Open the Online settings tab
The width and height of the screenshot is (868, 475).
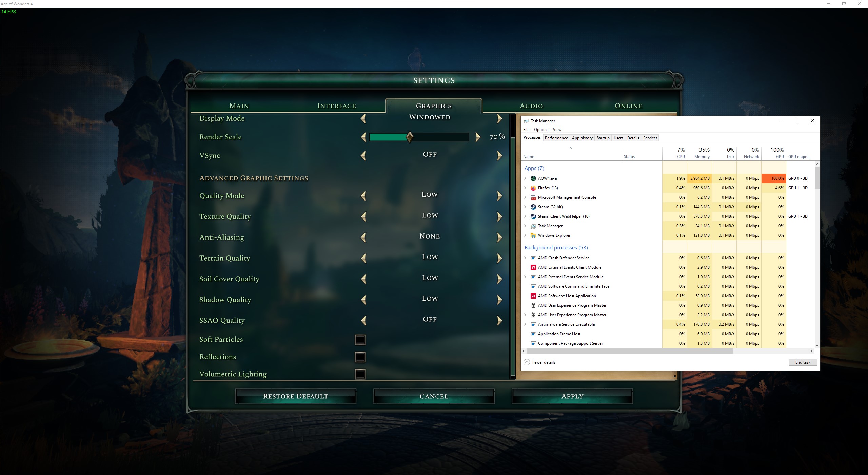(628, 106)
